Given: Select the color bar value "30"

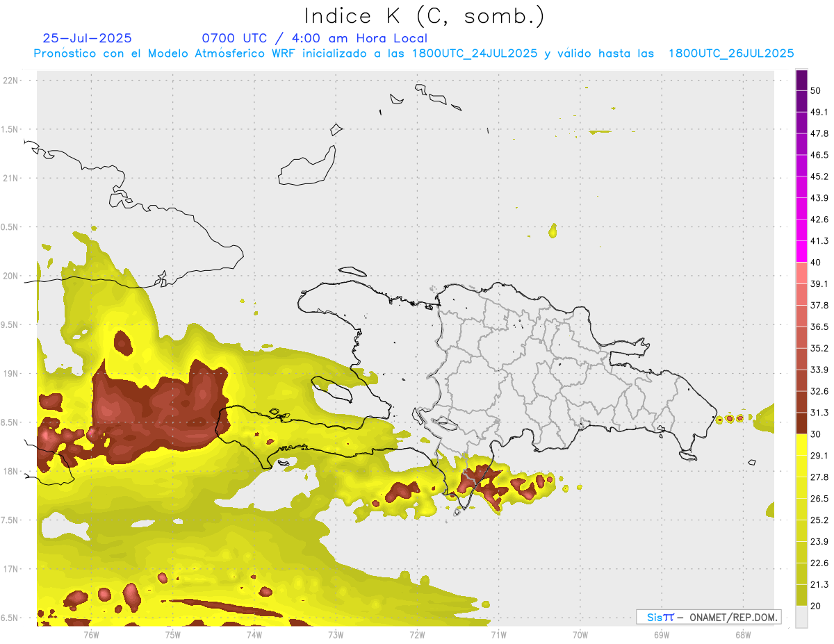Looking at the screenshot, I should click(x=817, y=434).
